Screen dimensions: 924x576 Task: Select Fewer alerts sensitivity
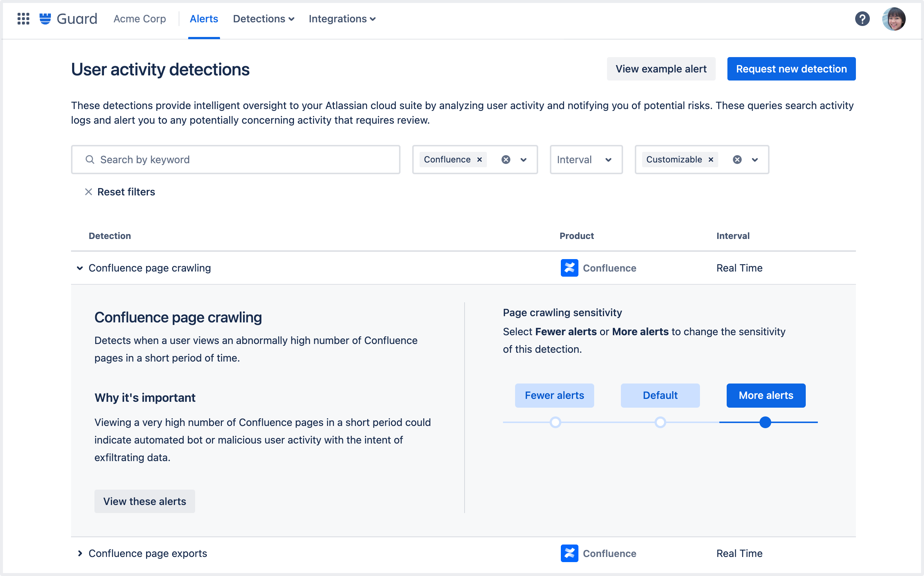(x=554, y=396)
